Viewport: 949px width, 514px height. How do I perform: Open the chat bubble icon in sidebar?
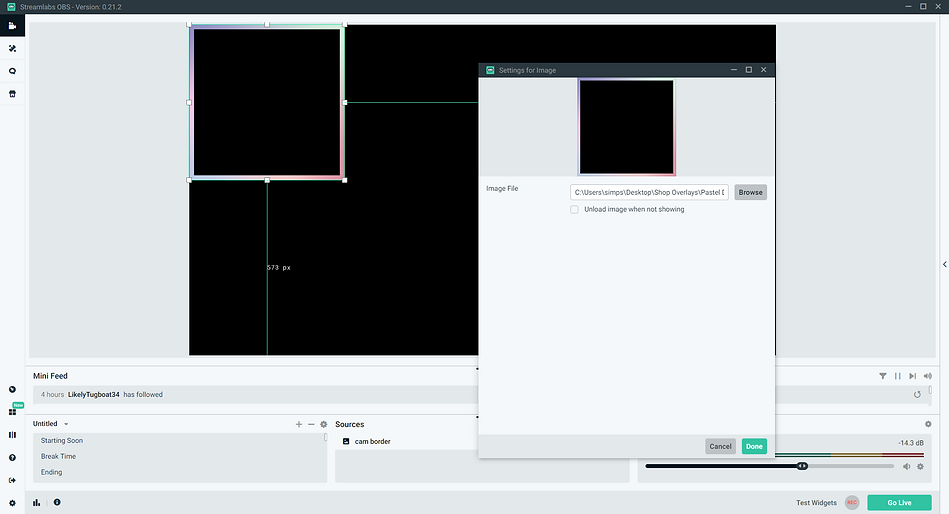pos(12,71)
